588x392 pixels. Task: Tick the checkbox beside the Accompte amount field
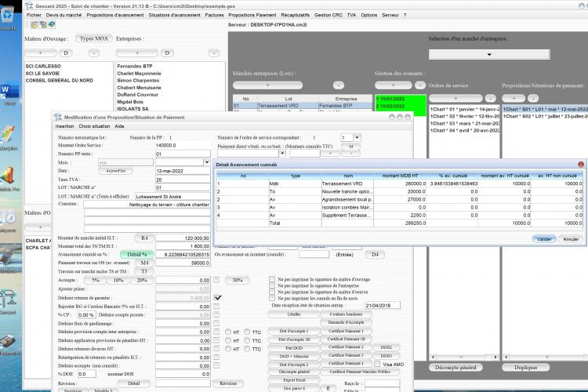216,280
